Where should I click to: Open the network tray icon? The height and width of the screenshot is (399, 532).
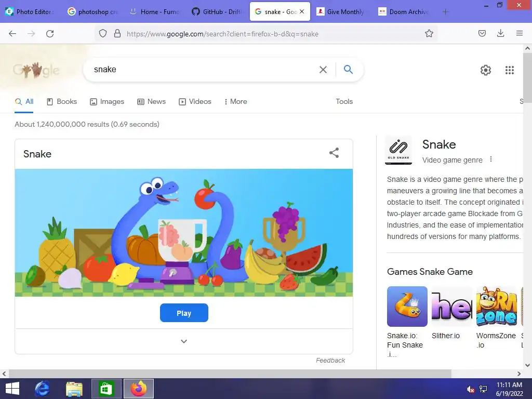tap(483, 389)
